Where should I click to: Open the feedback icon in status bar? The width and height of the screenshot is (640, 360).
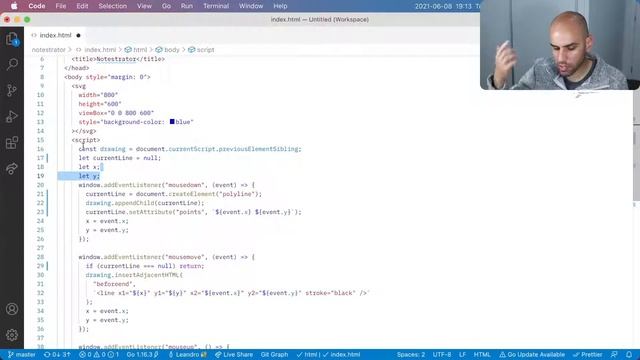click(614, 355)
